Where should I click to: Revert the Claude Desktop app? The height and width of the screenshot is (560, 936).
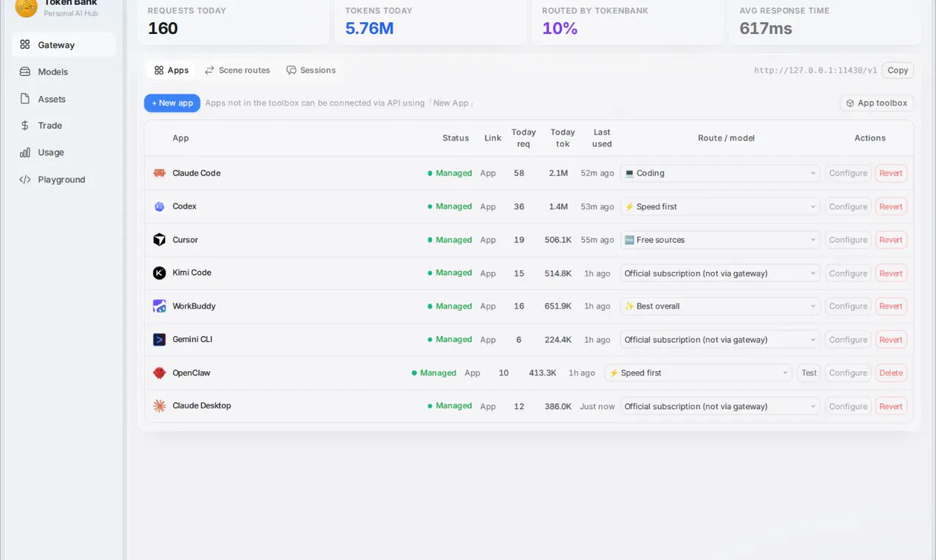coord(891,406)
